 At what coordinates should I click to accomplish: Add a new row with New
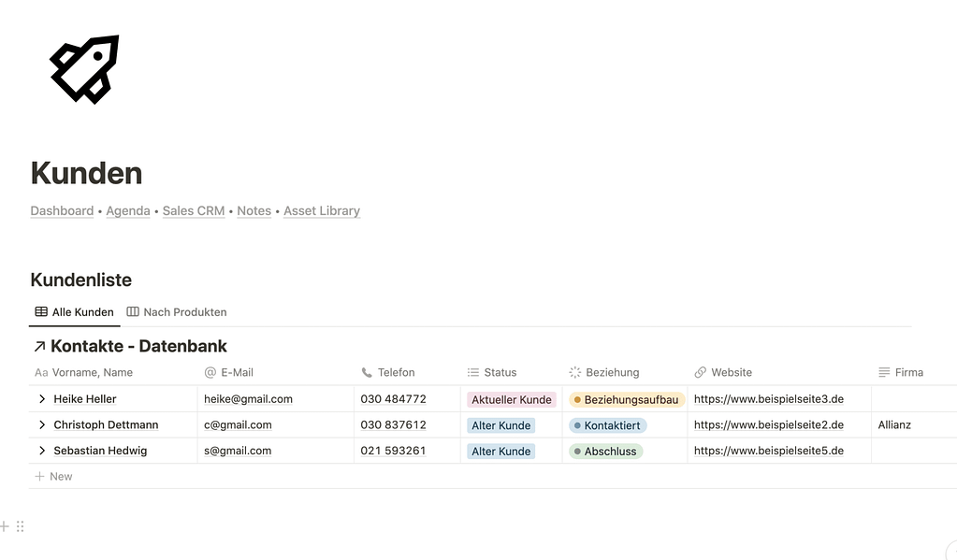(54, 477)
